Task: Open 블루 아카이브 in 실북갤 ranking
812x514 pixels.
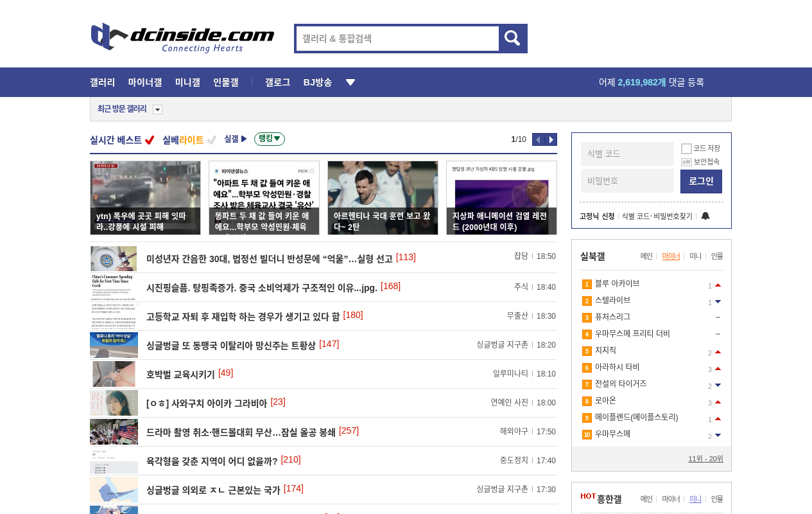Action: (x=617, y=283)
